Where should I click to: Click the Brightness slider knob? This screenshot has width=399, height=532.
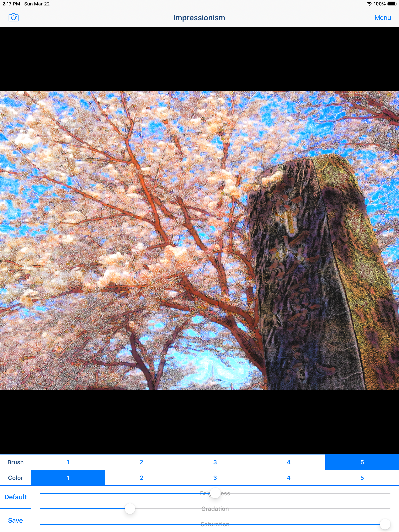[215, 493]
